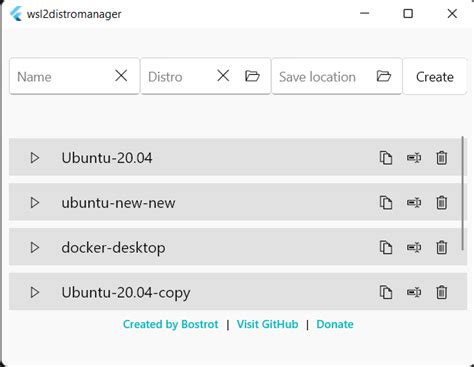Rename the docker-desktop distro
Screen dimensions: 474x367
414,248
